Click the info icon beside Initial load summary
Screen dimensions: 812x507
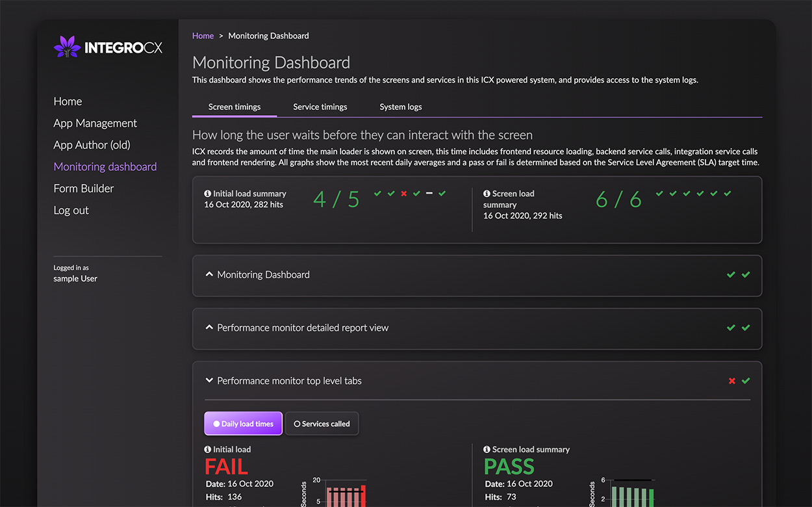pyautogui.click(x=208, y=194)
